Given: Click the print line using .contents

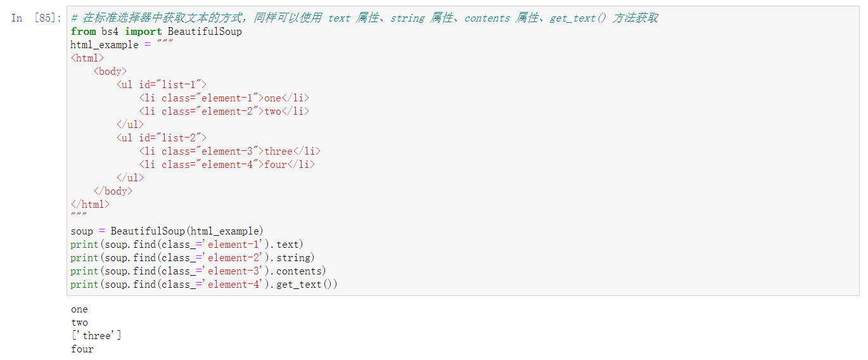Looking at the screenshot, I should coord(198,271).
